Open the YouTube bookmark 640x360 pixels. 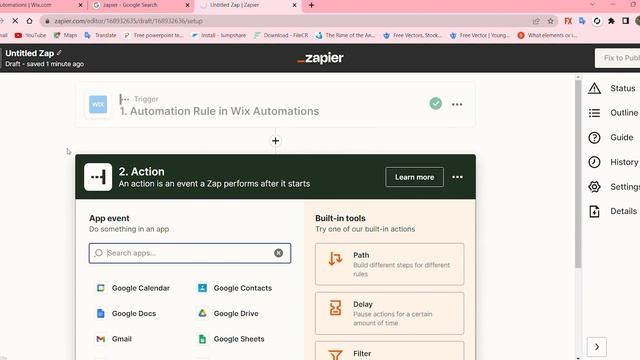(31, 36)
